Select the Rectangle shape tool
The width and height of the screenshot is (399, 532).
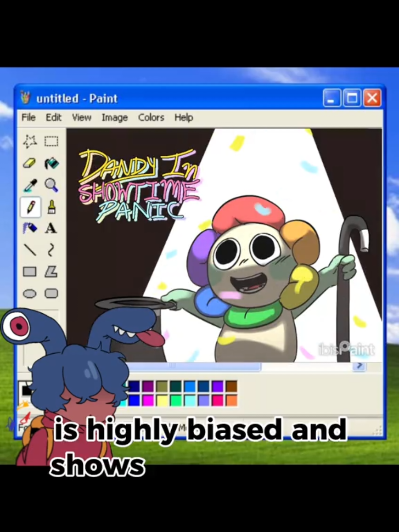[30, 272]
